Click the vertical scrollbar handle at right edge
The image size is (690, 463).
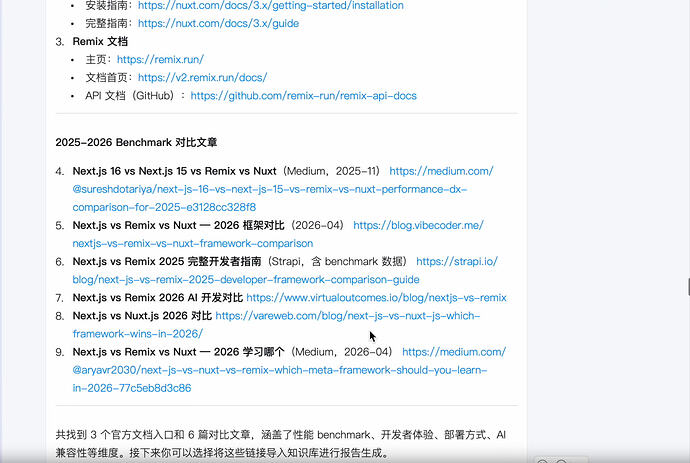coord(688,287)
